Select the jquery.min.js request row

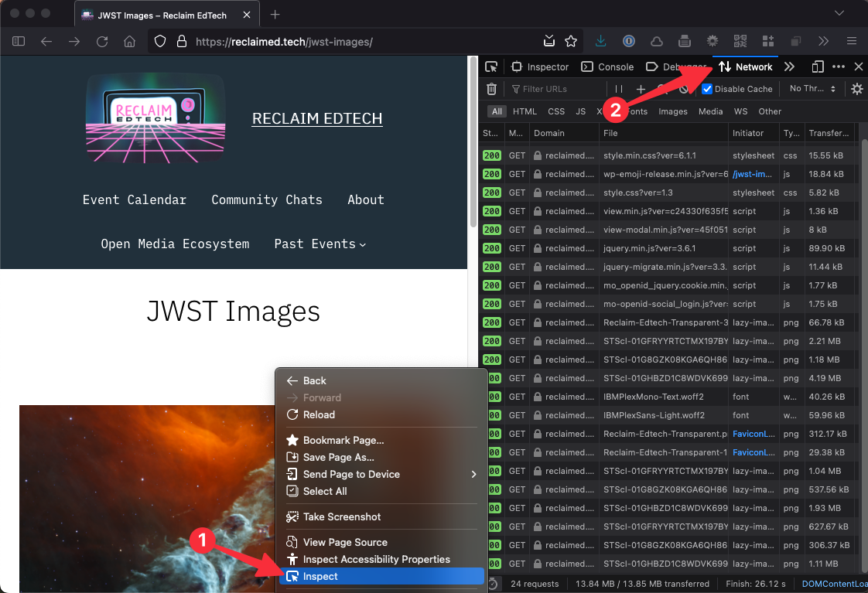[668, 248]
